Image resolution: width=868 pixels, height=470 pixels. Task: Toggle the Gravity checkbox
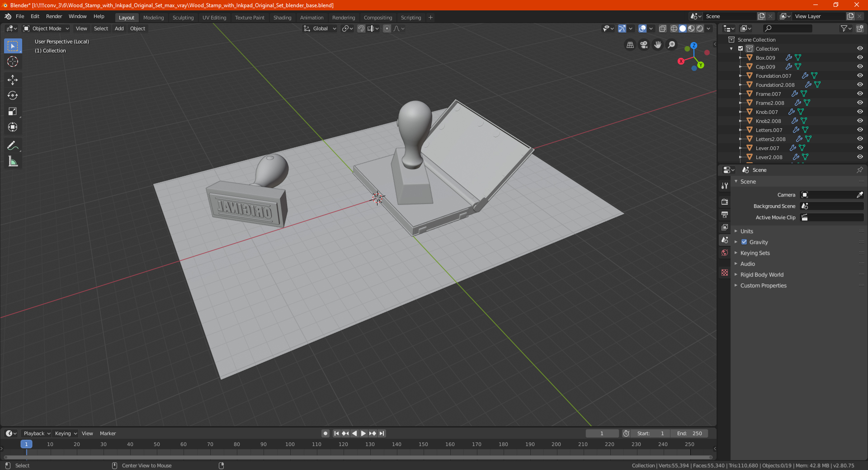click(x=744, y=242)
